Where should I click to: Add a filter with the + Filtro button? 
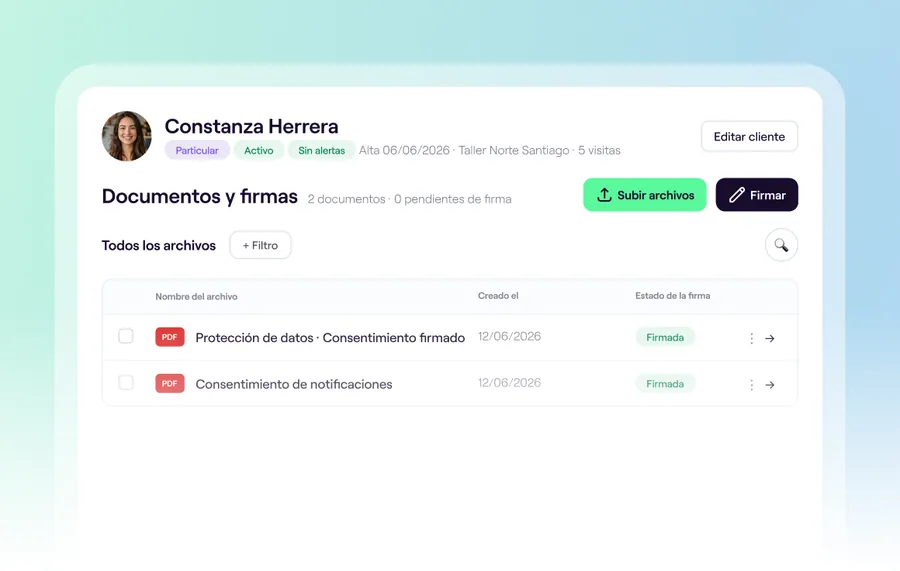point(261,245)
